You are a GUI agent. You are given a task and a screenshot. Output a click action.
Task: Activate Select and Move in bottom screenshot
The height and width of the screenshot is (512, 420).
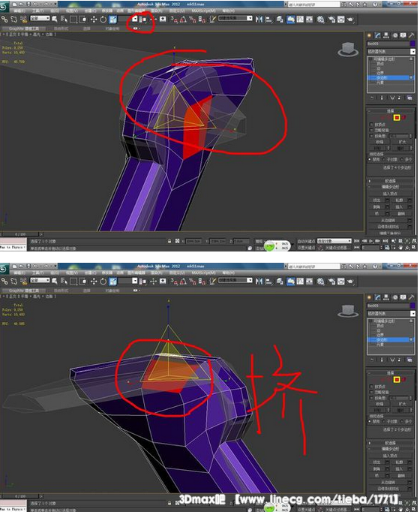[x=94, y=281]
